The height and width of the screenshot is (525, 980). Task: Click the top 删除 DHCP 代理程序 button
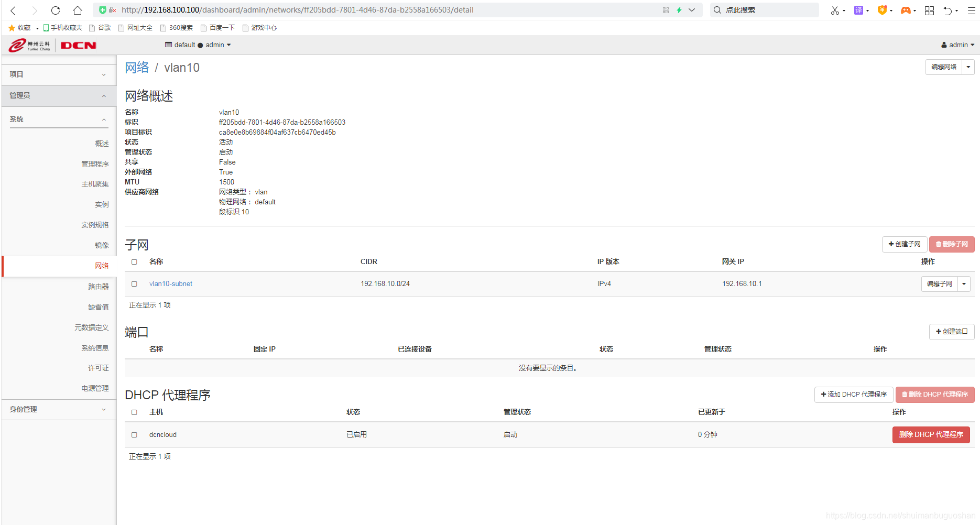tap(935, 395)
